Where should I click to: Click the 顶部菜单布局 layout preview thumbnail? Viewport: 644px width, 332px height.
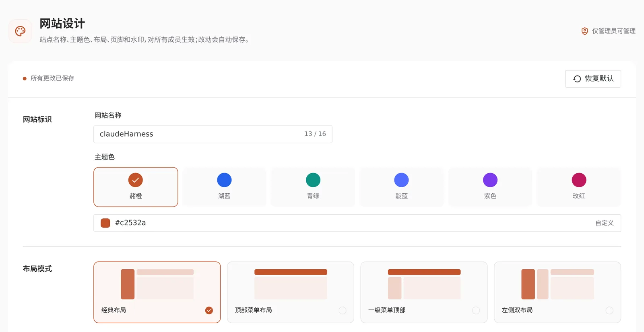291,284
